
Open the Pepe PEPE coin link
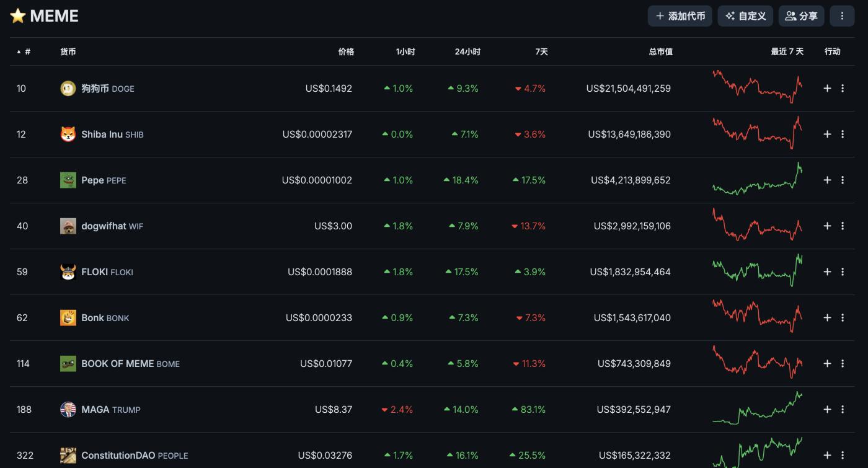click(x=104, y=180)
